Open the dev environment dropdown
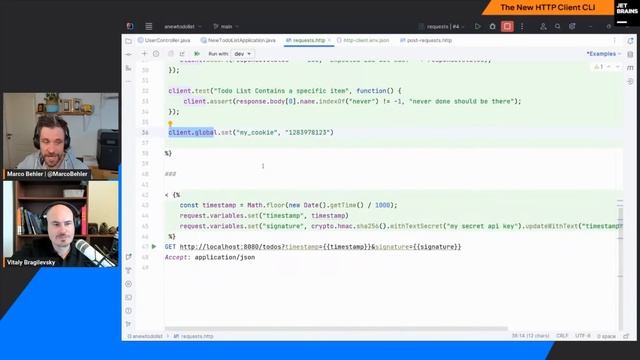This screenshot has height=360, width=640. tap(243, 54)
